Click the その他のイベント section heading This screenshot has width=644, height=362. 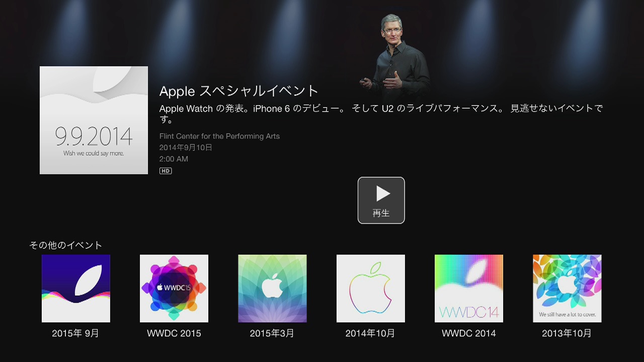coord(66,245)
